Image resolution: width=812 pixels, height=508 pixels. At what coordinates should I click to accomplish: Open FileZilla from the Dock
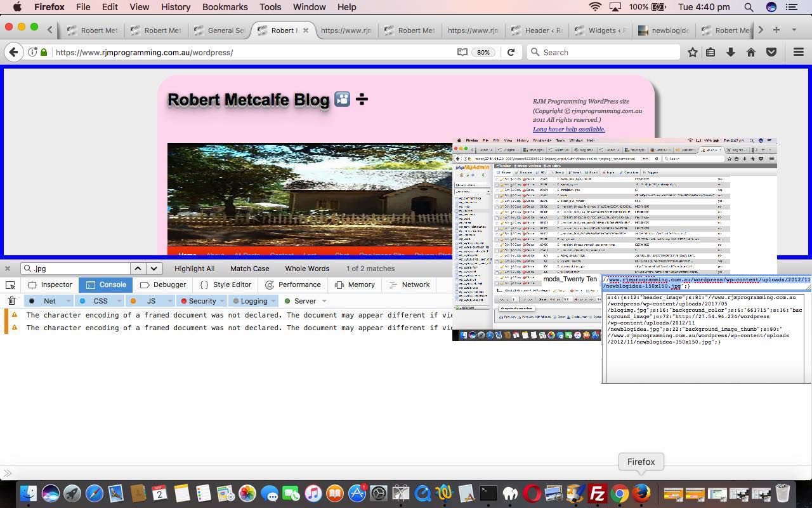598,493
